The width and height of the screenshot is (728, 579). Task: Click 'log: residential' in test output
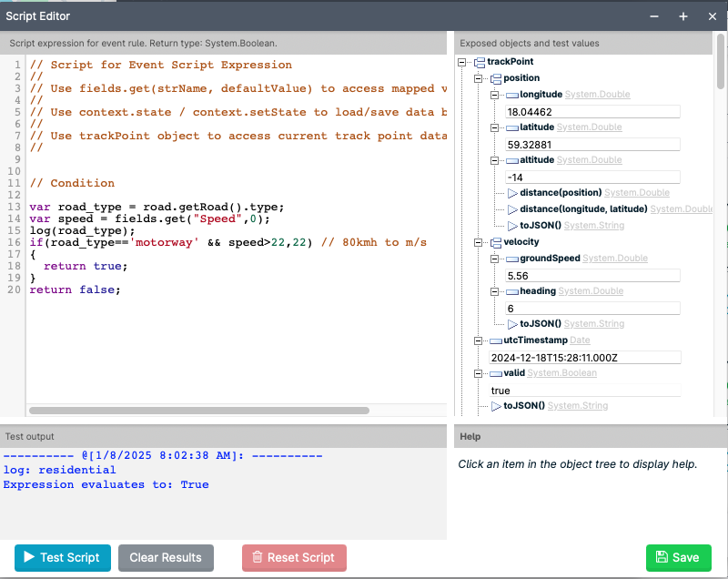(x=59, y=471)
